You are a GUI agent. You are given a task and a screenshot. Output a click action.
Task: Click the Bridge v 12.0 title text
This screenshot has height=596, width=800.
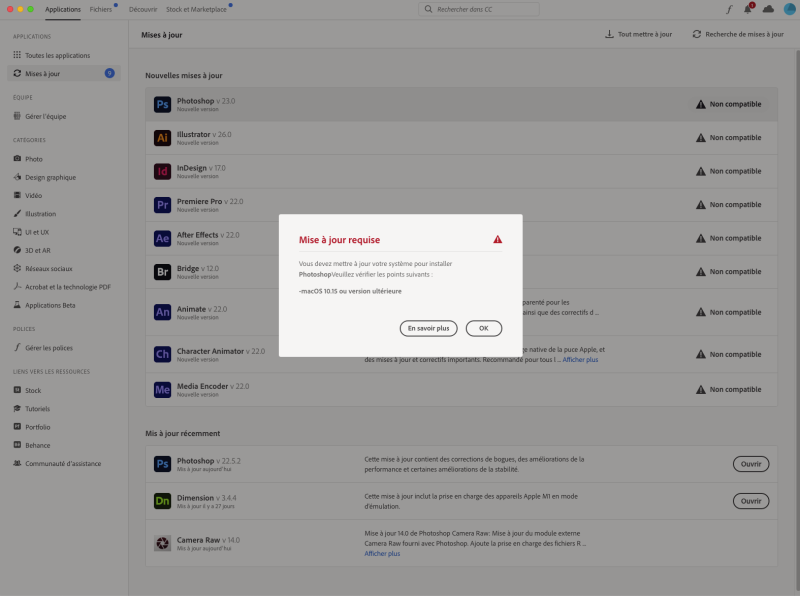pyautogui.click(x=197, y=268)
